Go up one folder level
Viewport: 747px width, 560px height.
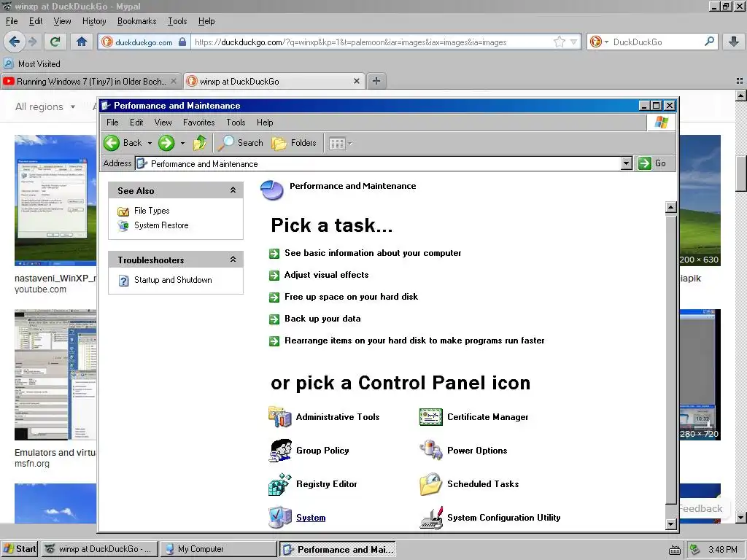(200, 143)
